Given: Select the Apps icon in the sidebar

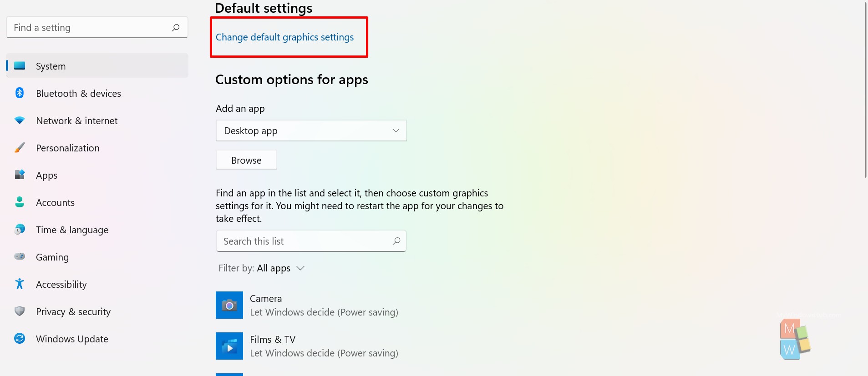Looking at the screenshot, I should (20, 175).
